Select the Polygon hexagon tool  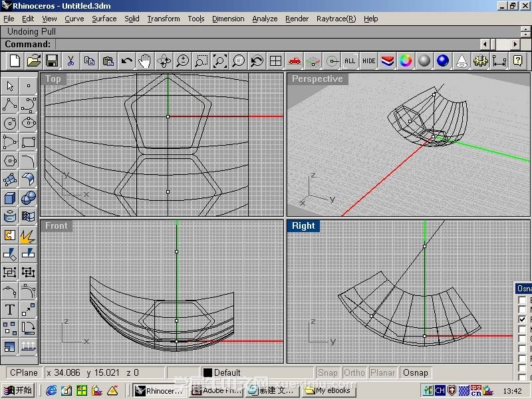(x=10, y=160)
